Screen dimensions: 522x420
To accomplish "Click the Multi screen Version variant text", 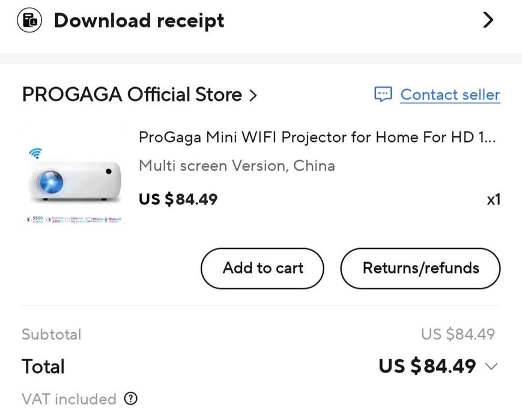I will pyautogui.click(x=237, y=166).
